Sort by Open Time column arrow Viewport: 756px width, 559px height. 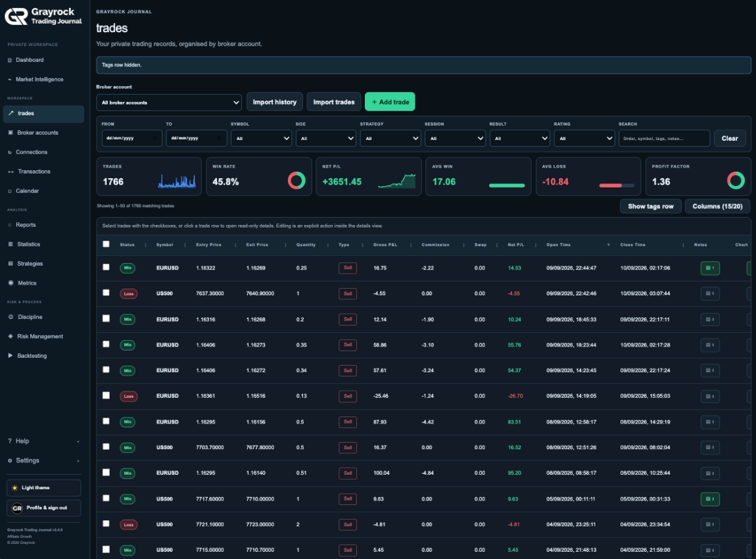609,245
